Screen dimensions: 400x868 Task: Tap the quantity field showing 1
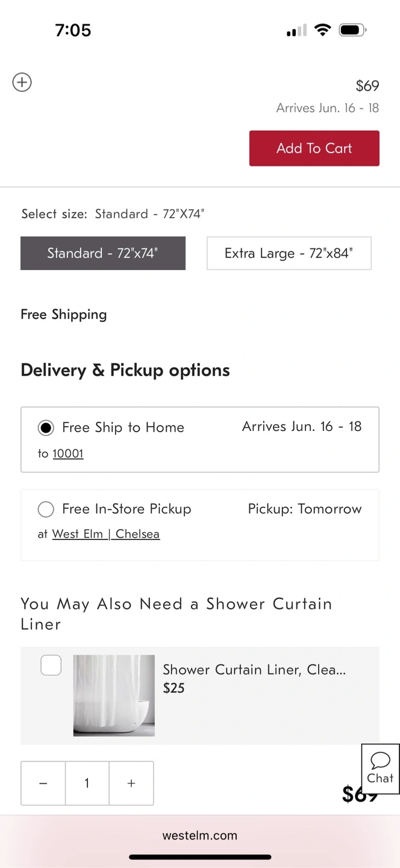(x=87, y=783)
